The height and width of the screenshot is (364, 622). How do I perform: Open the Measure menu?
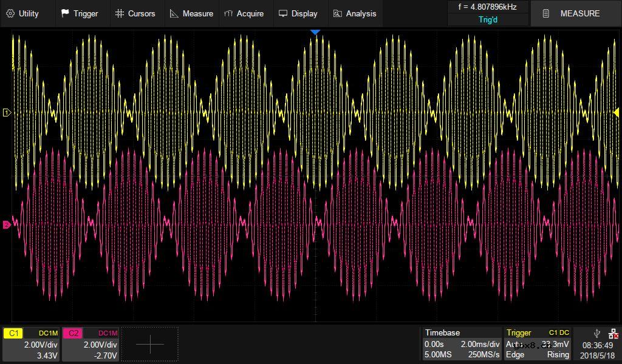191,13
